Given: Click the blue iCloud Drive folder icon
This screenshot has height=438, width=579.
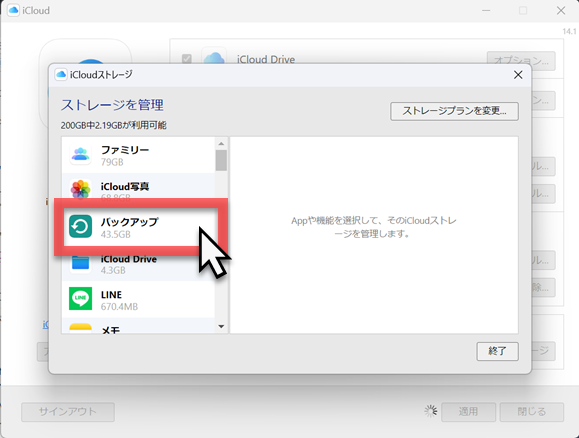Looking at the screenshot, I should coord(80,263).
